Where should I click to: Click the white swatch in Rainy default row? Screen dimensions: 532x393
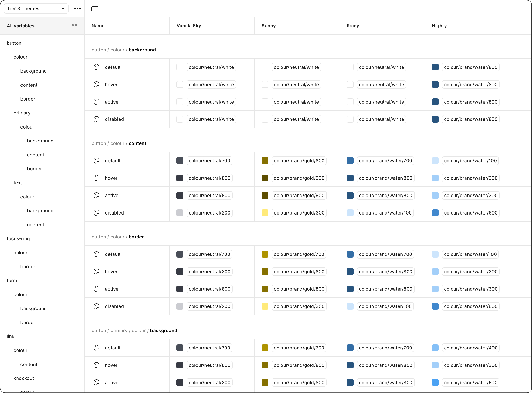[x=350, y=67]
